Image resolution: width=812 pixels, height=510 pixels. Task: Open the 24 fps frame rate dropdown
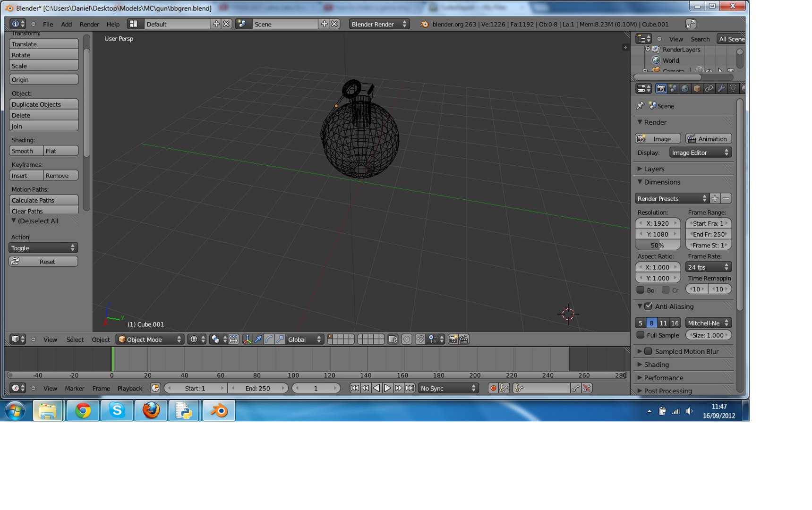(x=708, y=267)
